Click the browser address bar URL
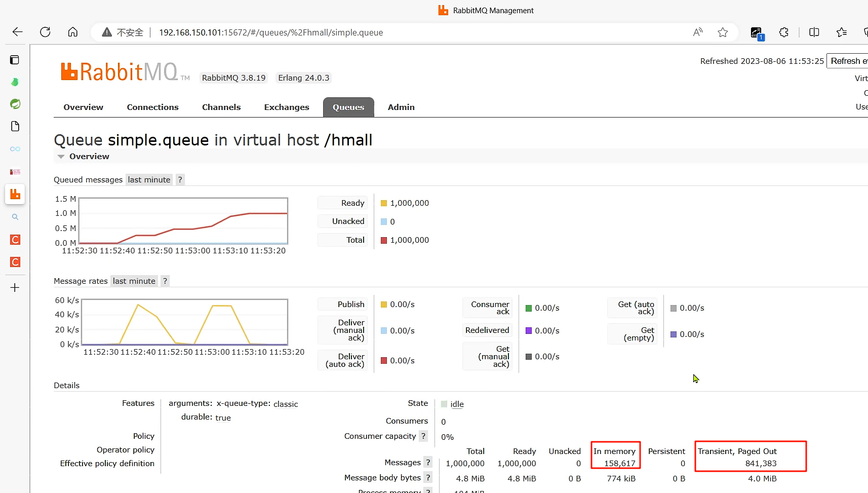 pyautogui.click(x=271, y=32)
